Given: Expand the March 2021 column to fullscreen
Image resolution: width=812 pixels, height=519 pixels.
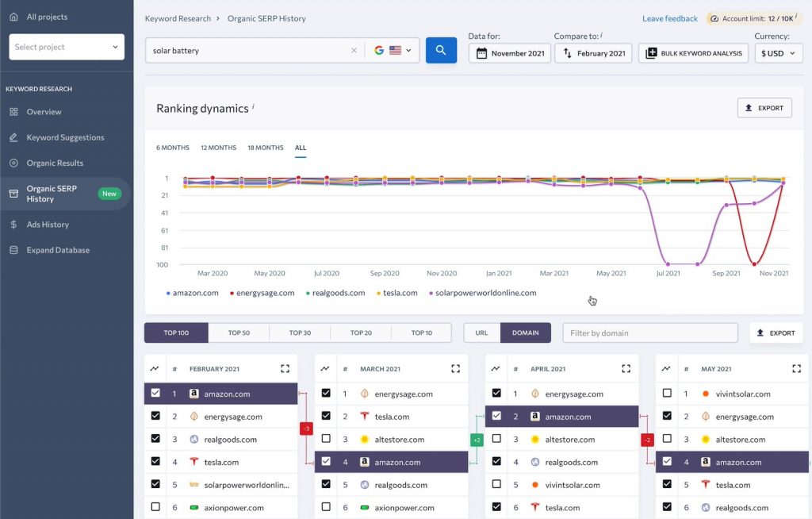Looking at the screenshot, I should point(455,367).
